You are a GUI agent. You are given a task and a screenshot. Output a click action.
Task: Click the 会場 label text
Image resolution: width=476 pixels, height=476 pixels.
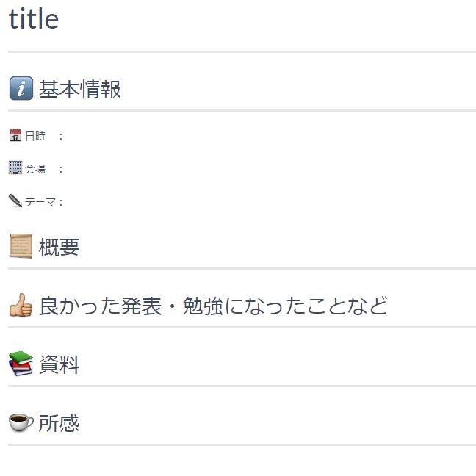tap(35, 168)
